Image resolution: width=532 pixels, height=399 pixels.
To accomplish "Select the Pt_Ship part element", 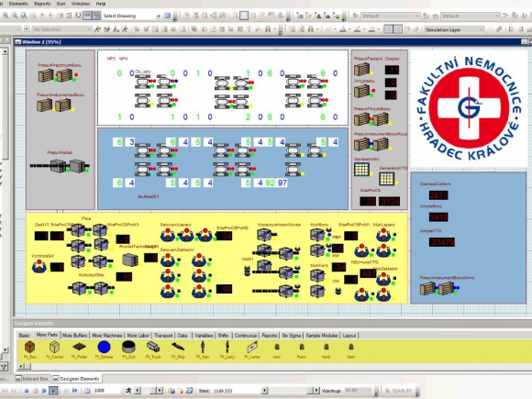I will [178, 347].
